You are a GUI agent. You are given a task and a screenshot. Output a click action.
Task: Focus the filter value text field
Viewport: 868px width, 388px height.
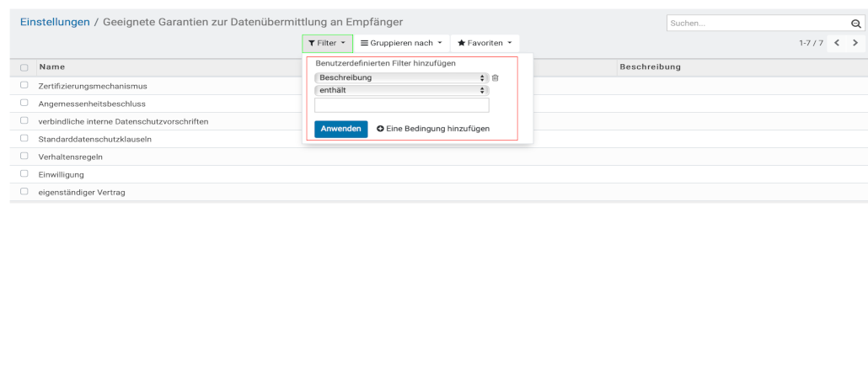click(x=401, y=106)
